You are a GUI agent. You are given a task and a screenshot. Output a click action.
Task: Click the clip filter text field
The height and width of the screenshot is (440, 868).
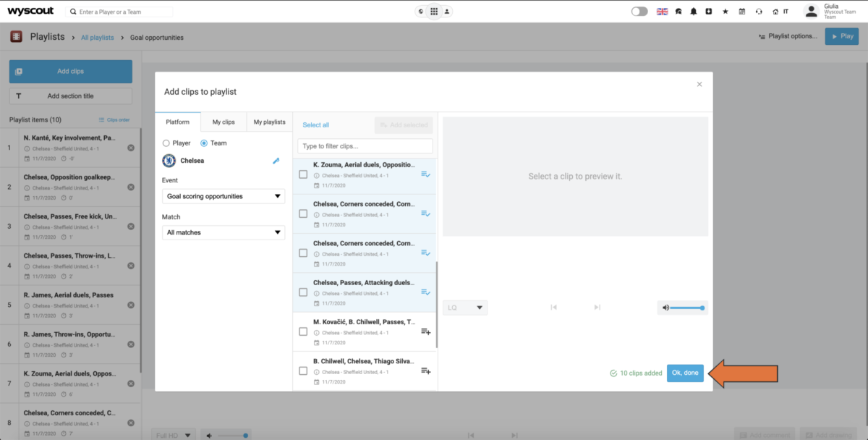pos(365,145)
